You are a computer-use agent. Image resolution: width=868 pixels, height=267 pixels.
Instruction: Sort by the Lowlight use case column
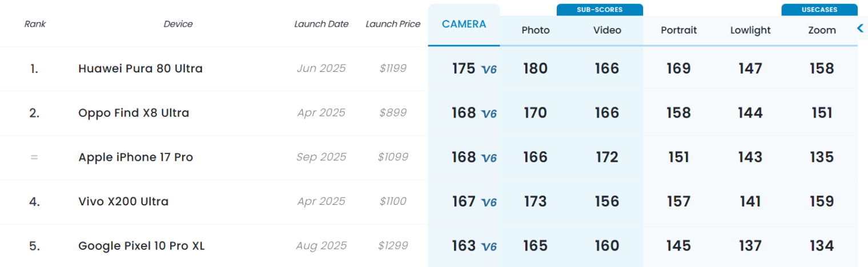750,30
